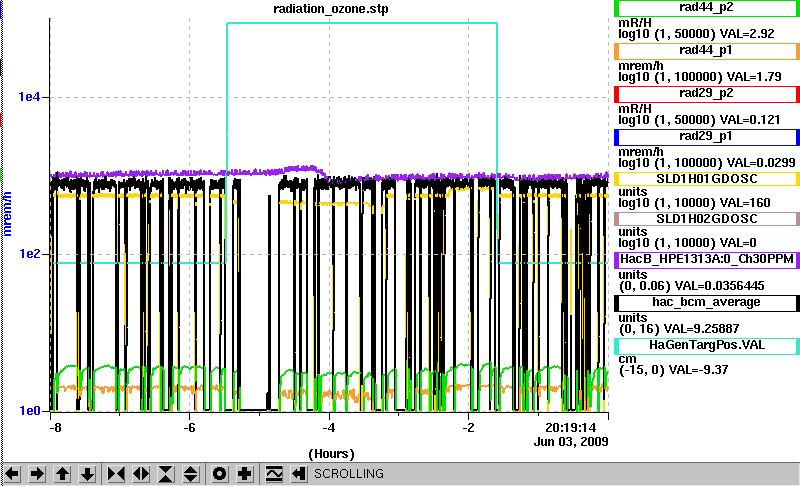Click the 1e2 y-axis tick label

pos(29,253)
